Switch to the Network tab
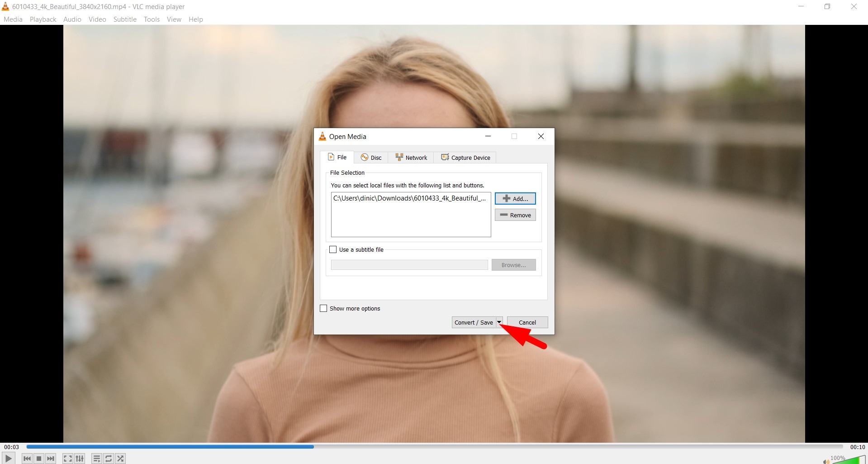This screenshot has height=464, width=868. coord(411,158)
